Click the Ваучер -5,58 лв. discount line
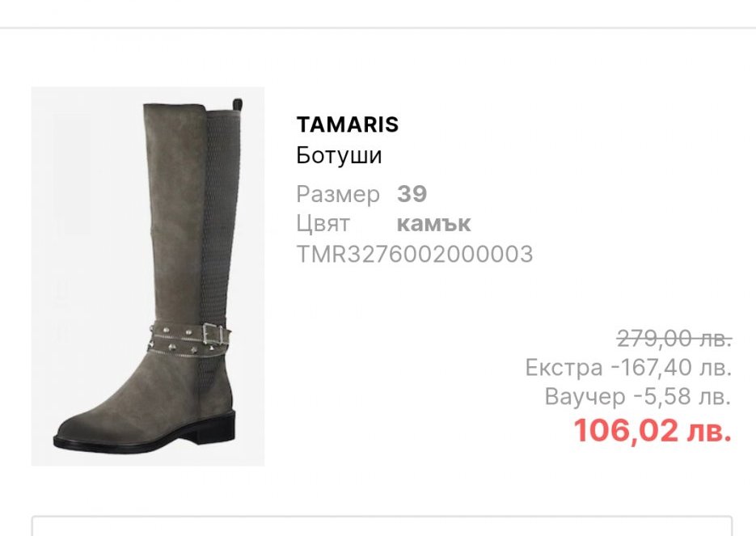The width and height of the screenshot is (756, 536). click(638, 396)
